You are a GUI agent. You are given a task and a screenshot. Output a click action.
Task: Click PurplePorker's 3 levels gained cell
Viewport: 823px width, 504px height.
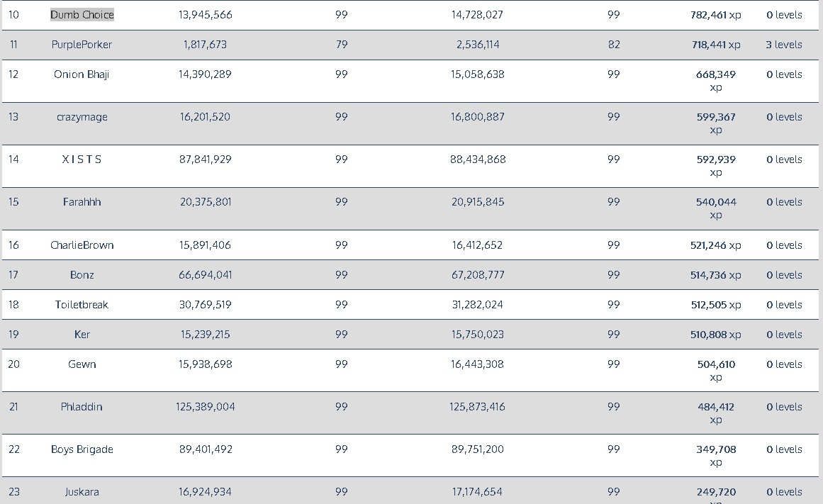pos(783,45)
